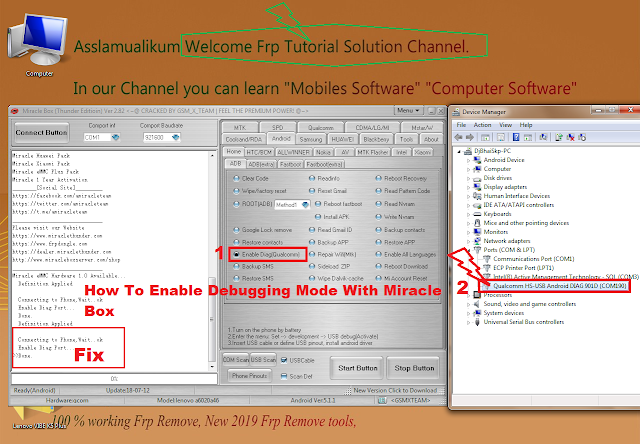The width and height of the screenshot is (640, 444).
Task: Click the Start Button
Action: (358, 368)
